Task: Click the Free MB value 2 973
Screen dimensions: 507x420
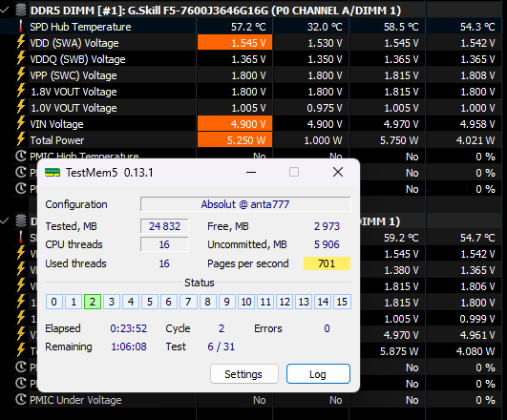Action: tap(327, 226)
